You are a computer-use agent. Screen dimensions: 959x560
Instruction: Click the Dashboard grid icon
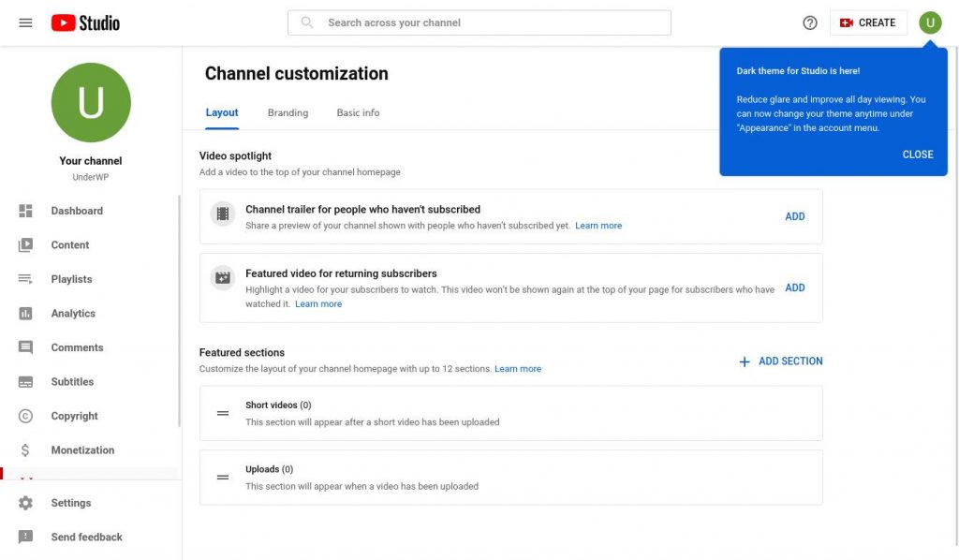pyautogui.click(x=25, y=211)
